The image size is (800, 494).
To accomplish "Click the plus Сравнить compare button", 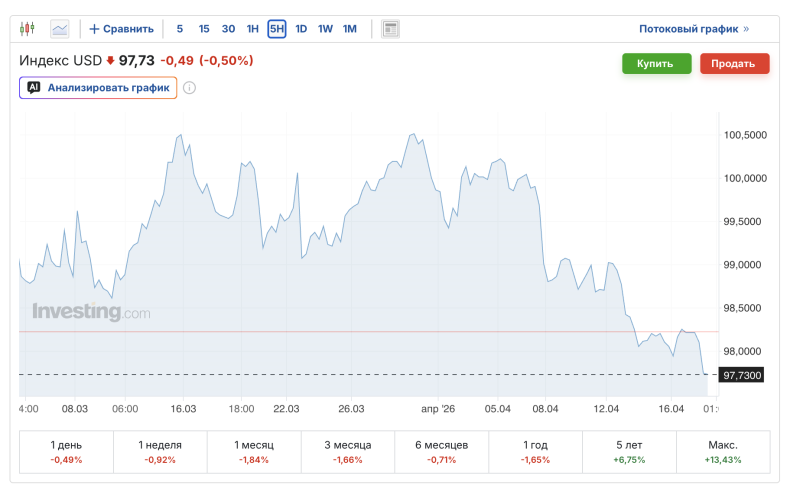I will [x=121, y=29].
